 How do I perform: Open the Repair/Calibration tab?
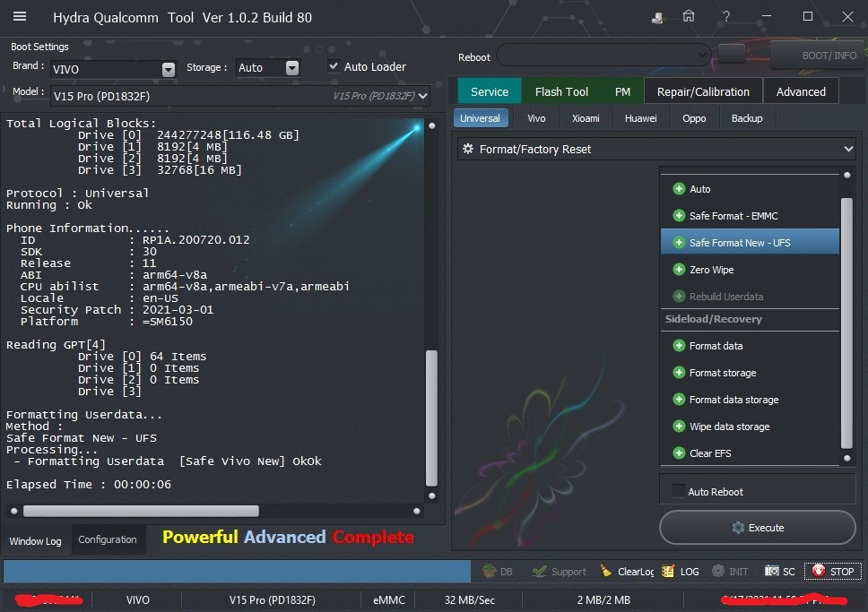pyautogui.click(x=703, y=91)
